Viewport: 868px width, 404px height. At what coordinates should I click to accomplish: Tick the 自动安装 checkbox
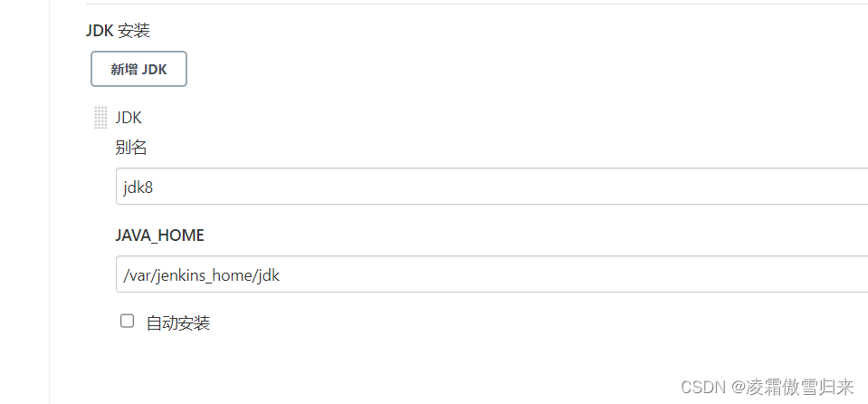click(128, 321)
